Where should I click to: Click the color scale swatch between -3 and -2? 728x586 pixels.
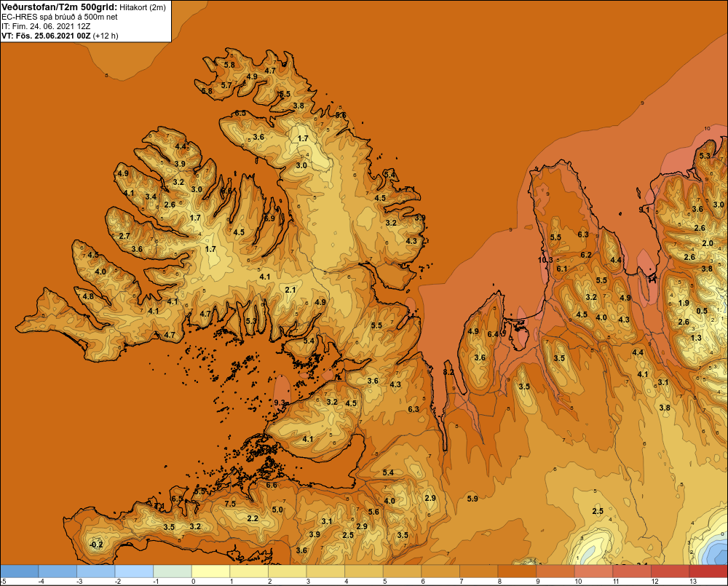96,571
